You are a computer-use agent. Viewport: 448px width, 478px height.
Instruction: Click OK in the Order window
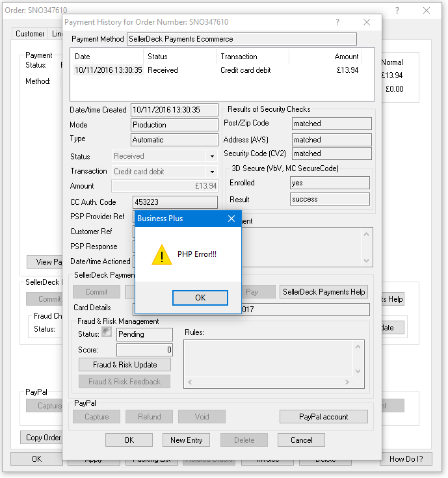[36, 458]
